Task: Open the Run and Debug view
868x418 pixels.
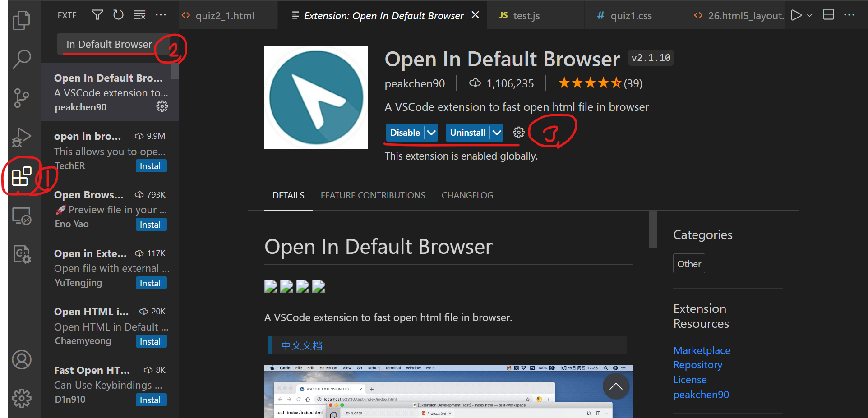Action: 21,137
